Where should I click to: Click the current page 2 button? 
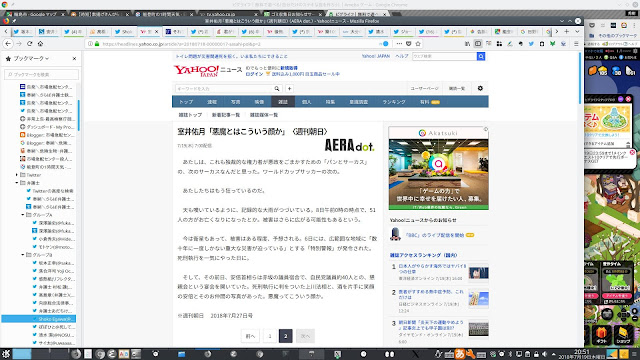point(286,336)
